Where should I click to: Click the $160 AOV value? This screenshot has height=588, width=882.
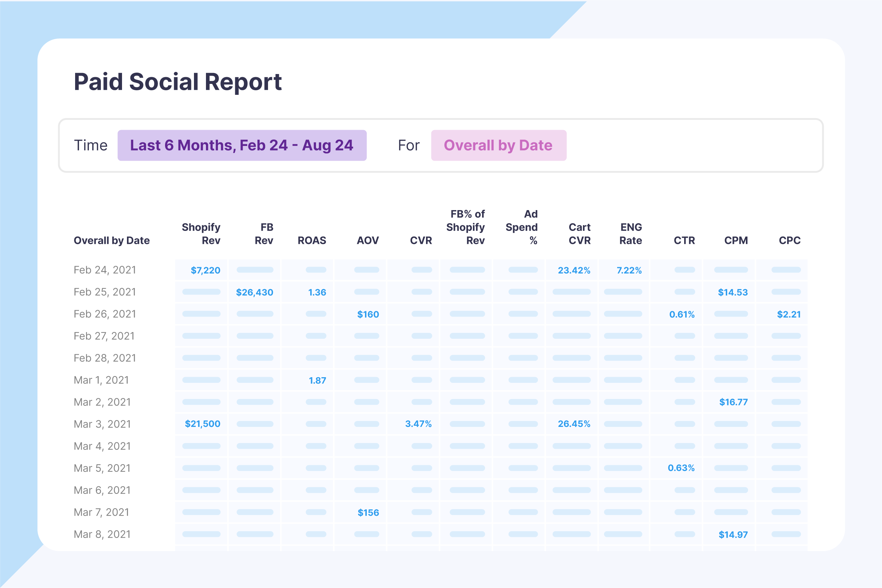pyautogui.click(x=368, y=314)
